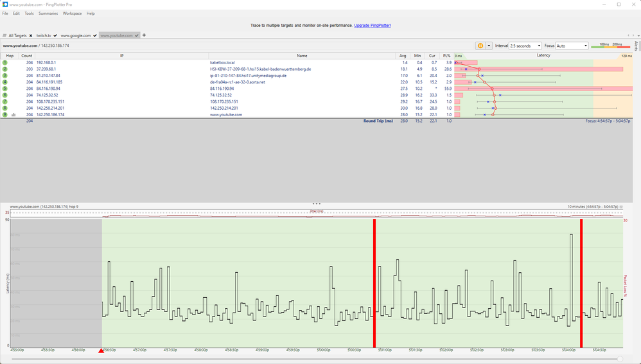Open the Alerts side panel
Screen dimensions: 641x364
tap(636, 46)
